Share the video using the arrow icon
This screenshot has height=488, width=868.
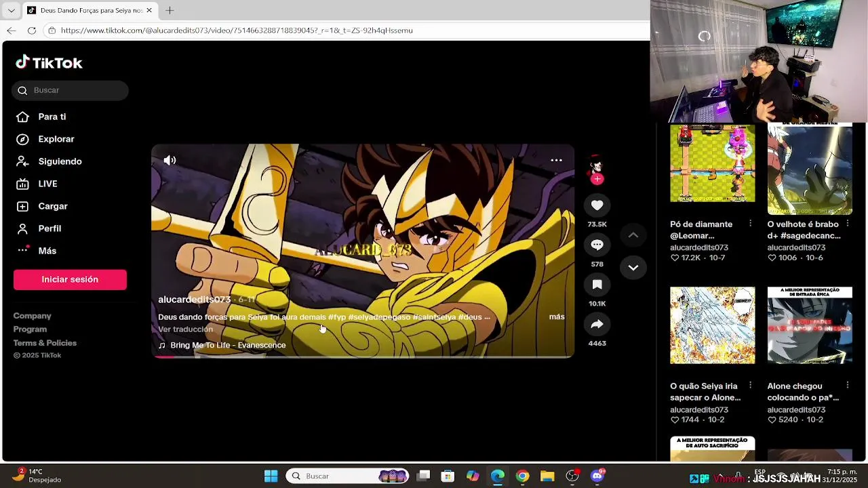click(597, 325)
